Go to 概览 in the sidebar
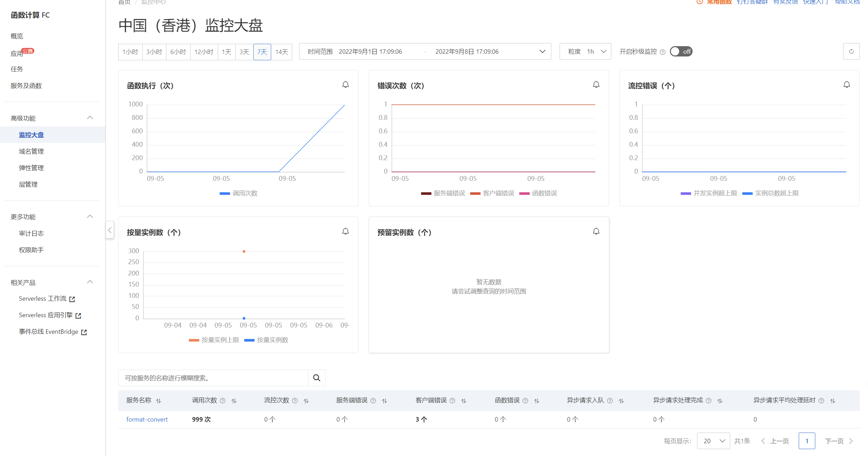Screen dimensions: 868x456 (x=17, y=36)
